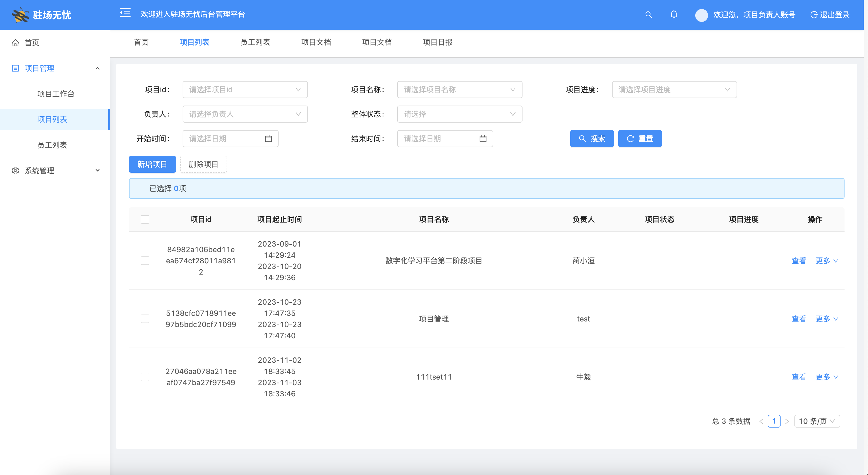This screenshot has height=475, width=868.
Task: Click the 系统管理 gear icon
Action: click(x=15, y=170)
